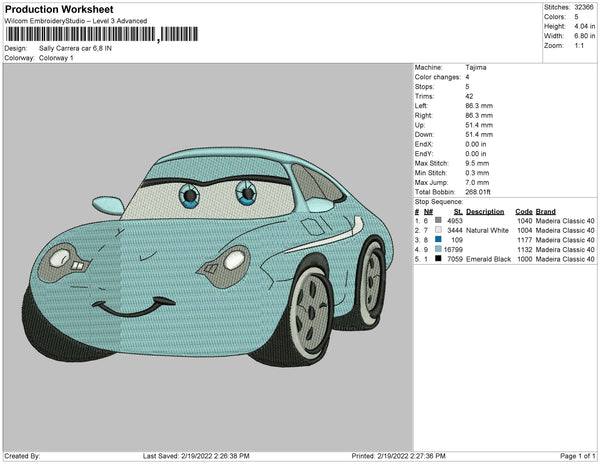Image resolution: width=600 pixels, height=464 pixels.
Task: Click the gray color swatch in stop 1
Action: coord(440,221)
